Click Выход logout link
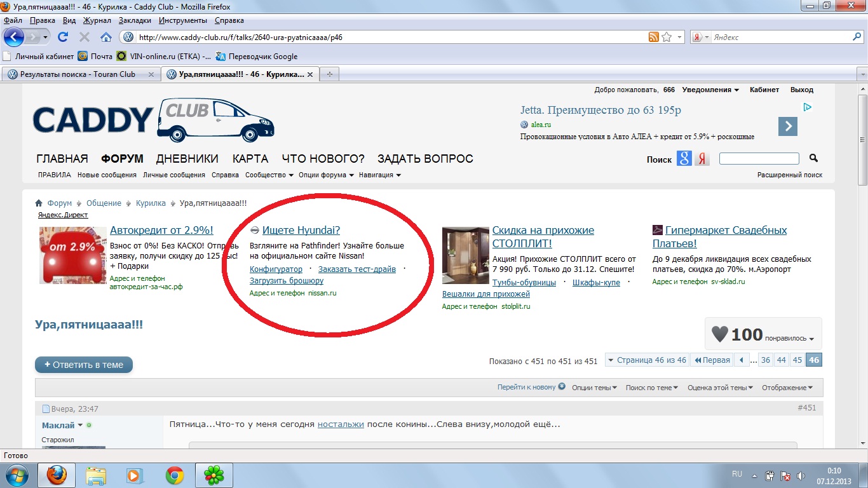Screen dimensions: 868x488 801,90
